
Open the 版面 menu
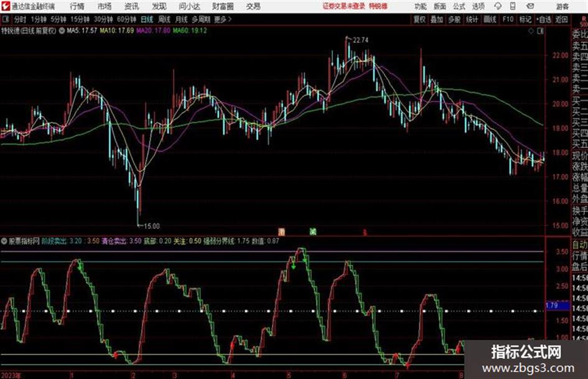tap(439, 6)
